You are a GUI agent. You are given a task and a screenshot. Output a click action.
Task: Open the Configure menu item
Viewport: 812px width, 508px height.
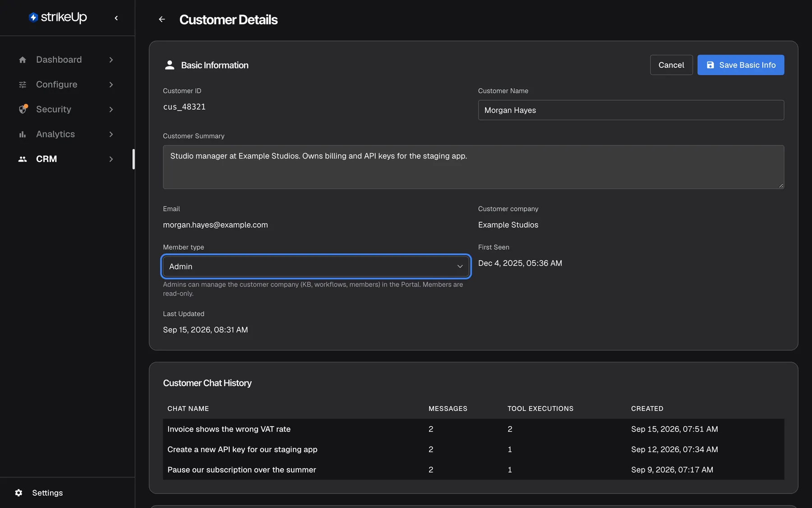[67, 84]
